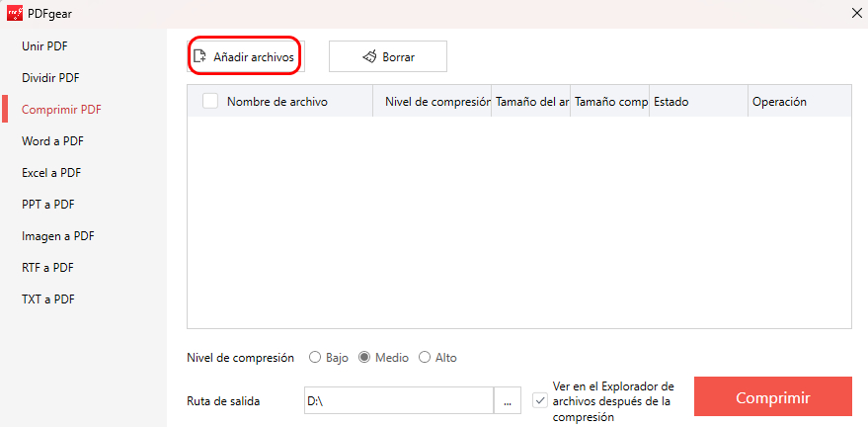Open Imagen a PDF converter

[58, 236]
